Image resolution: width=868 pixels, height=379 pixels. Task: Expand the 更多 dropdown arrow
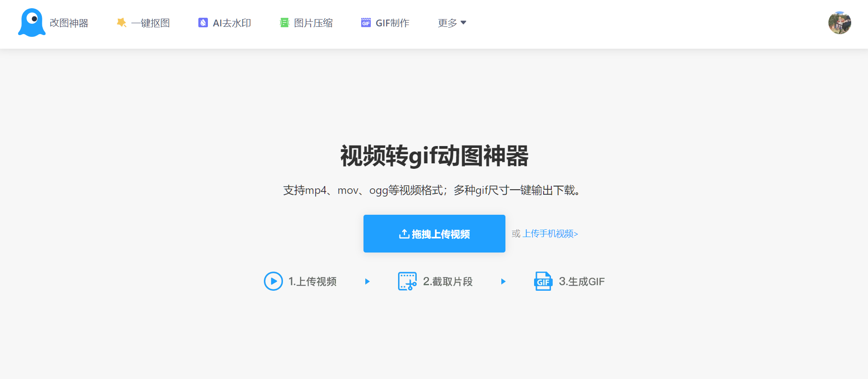pos(464,23)
